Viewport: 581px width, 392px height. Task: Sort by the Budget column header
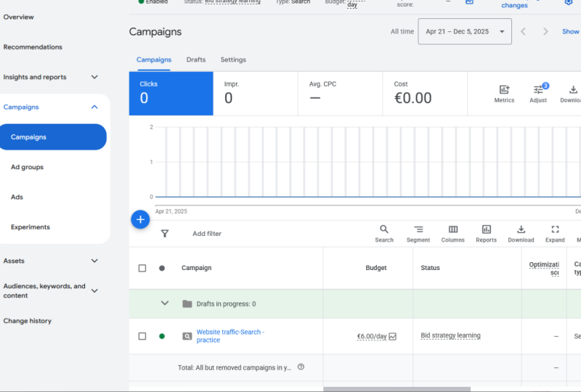(376, 268)
